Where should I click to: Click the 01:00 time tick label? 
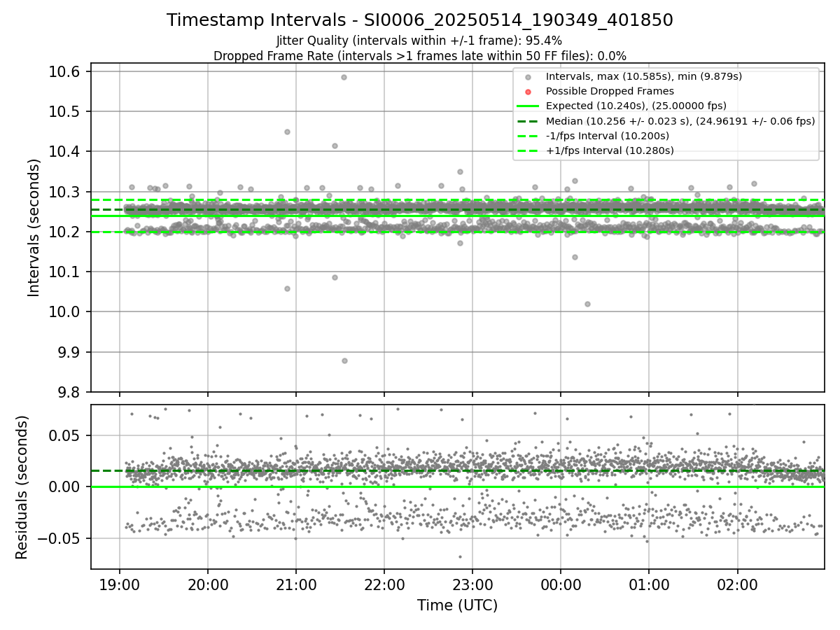point(649,584)
